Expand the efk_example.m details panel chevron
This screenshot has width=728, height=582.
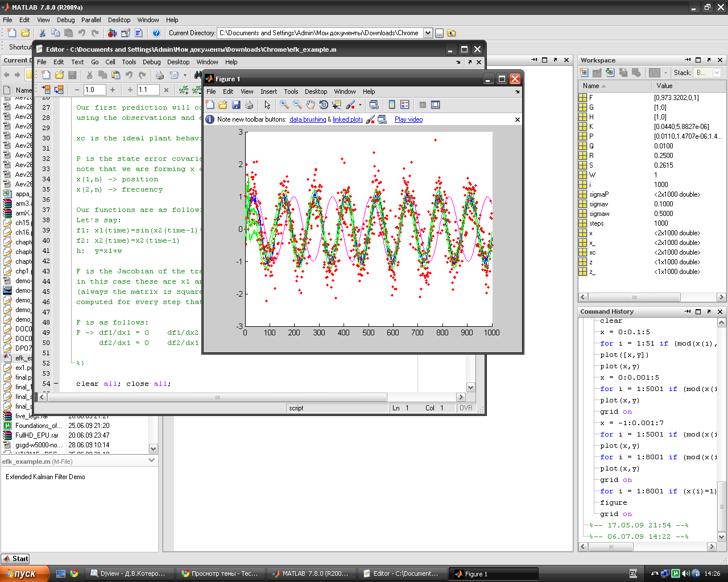tap(151, 461)
